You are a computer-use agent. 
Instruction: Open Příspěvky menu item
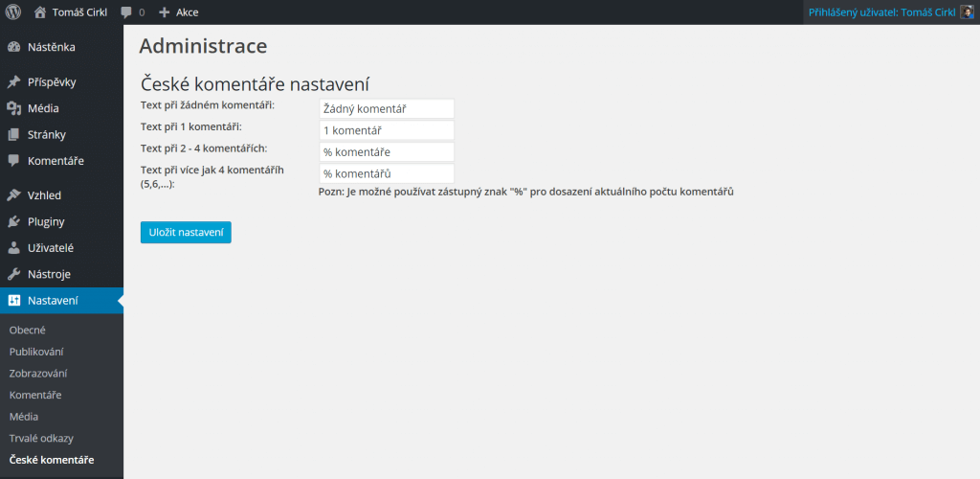(x=61, y=82)
